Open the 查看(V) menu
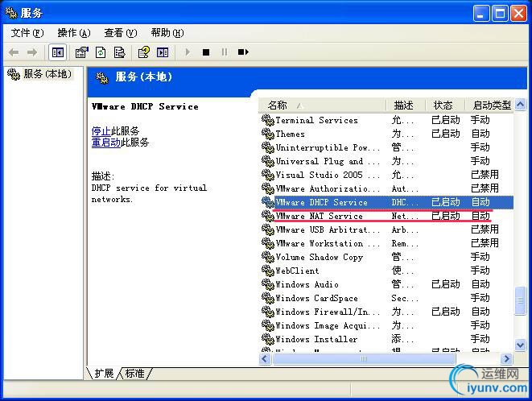Viewport: 532px width, 401px height. point(121,33)
